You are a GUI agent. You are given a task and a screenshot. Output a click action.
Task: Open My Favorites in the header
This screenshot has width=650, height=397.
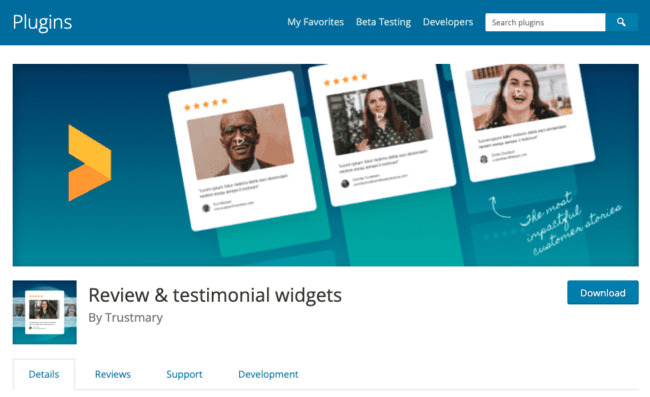tap(315, 22)
